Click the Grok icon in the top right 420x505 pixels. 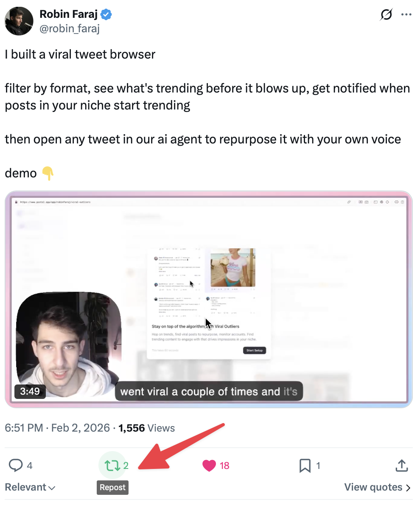386,14
